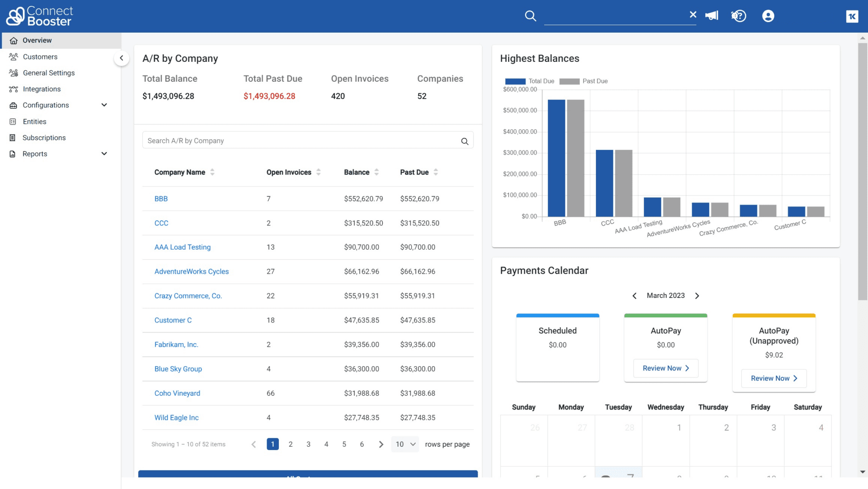Screen dimensions: 868x489
Task: Clear the top search with X icon
Action: pyautogui.click(x=693, y=14)
